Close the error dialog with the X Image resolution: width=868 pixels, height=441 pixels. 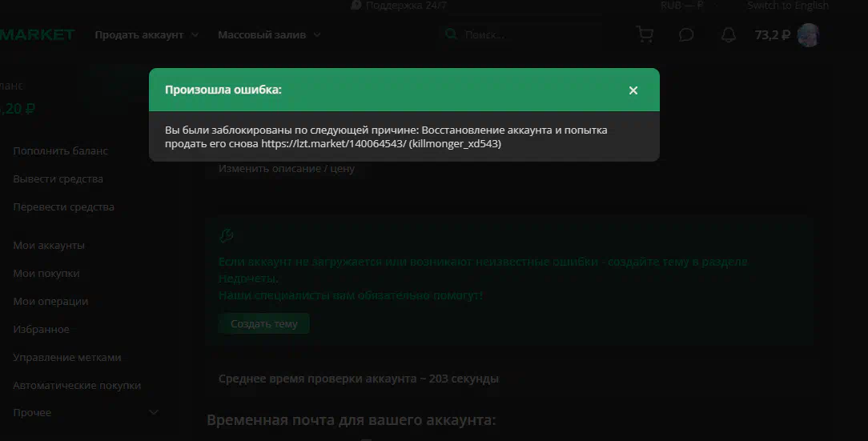tap(633, 90)
